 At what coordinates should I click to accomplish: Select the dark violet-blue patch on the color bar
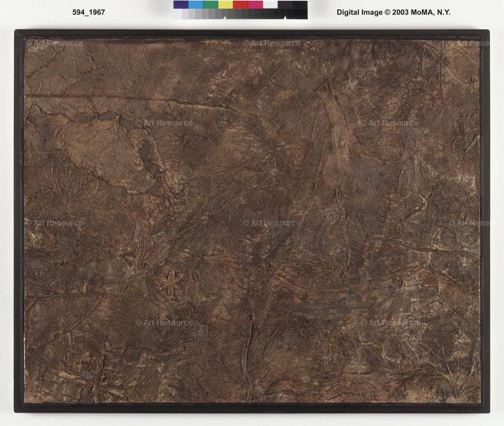pos(181,5)
